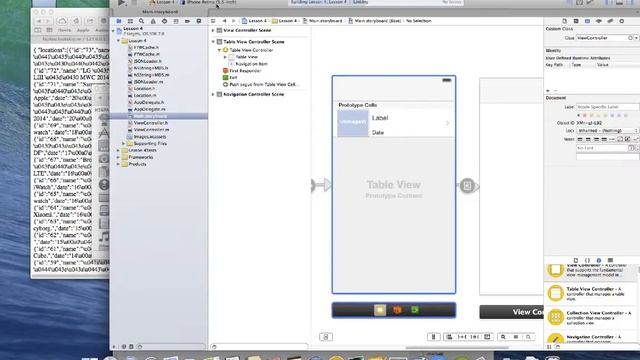Click the yellow Table View Controller dock icon
640x360 pixels.
tap(380, 310)
